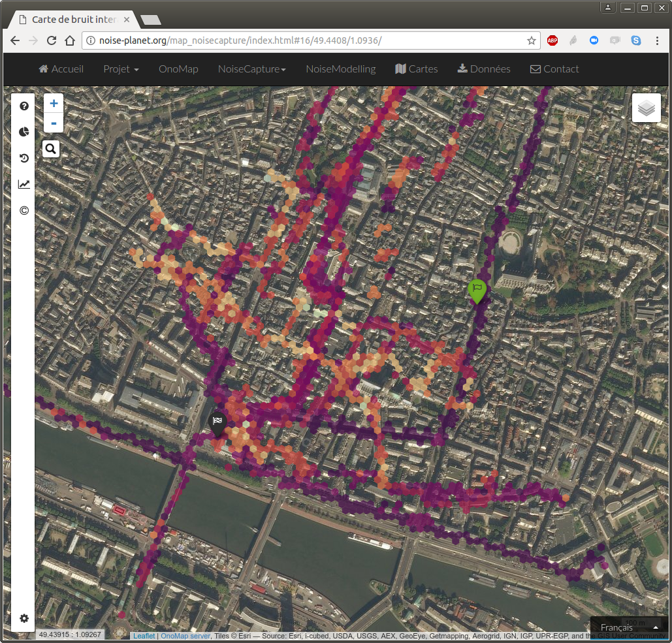The width and height of the screenshot is (672, 643).
Task: Open the Cartes menu item
Action: 417,69
